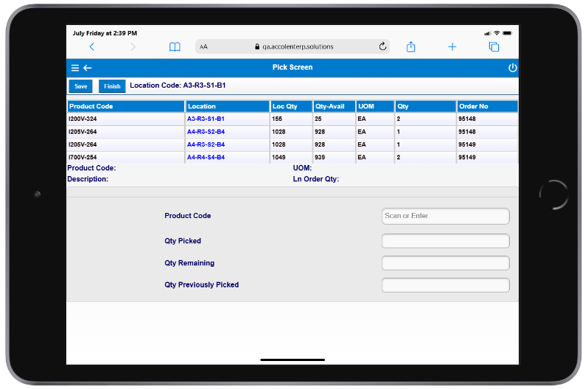Click the Pick Screen title
Image resolution: width=588 pixels, height=389 pixels.
[293, 68]
